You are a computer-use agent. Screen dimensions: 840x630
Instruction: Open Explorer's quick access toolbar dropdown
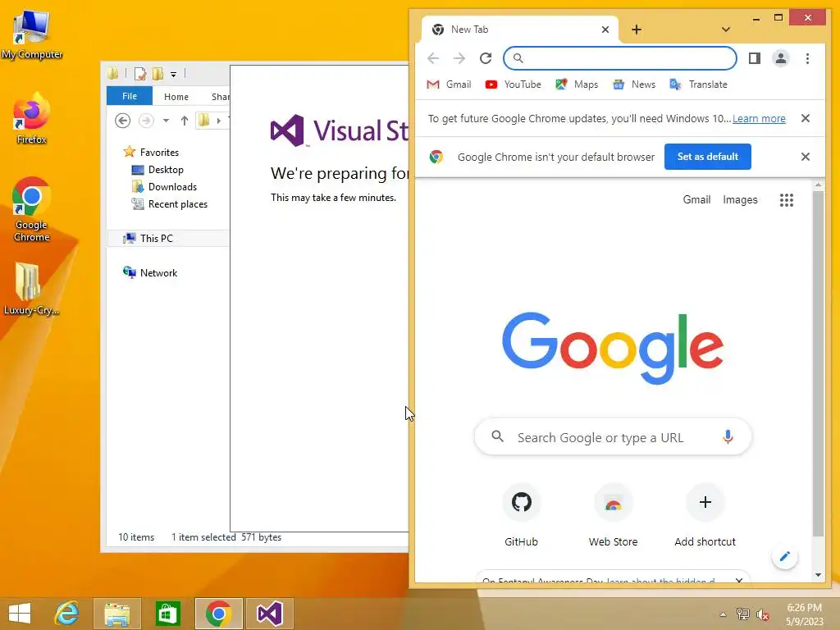pos(174,75)
